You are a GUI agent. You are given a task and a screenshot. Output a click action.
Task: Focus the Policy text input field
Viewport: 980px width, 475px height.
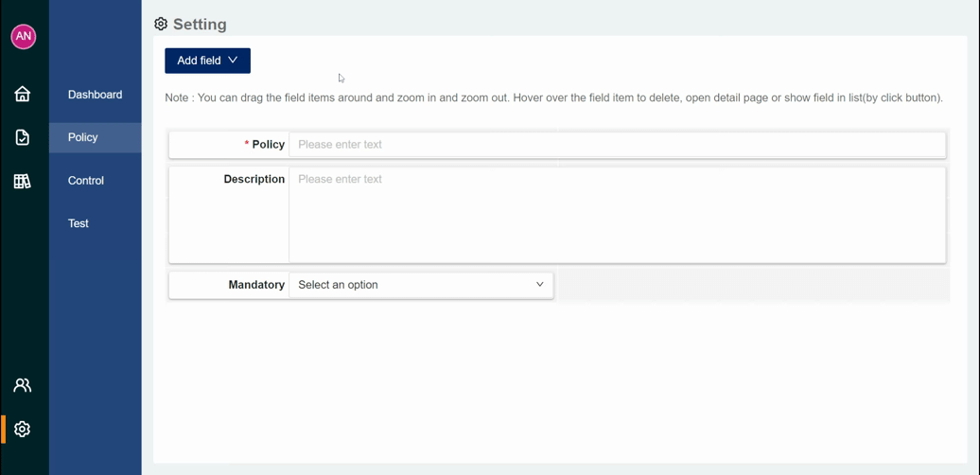pos(617,145)
